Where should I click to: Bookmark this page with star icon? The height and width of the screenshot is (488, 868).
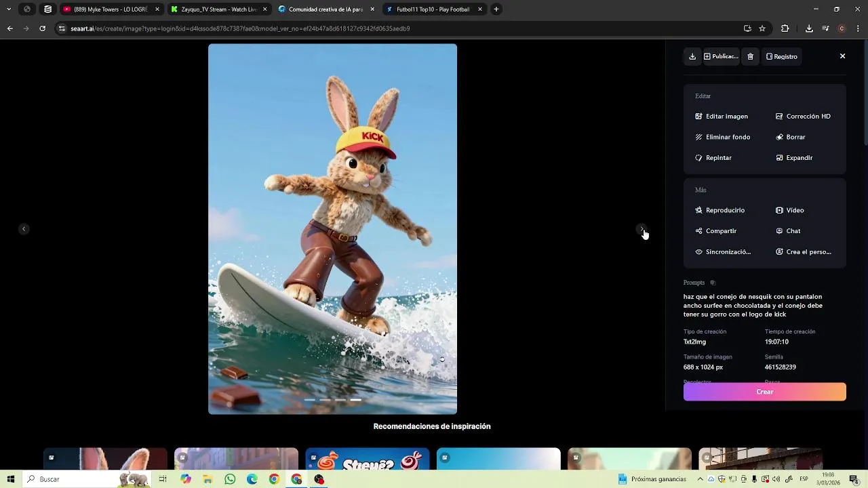[x=762, y=28]
